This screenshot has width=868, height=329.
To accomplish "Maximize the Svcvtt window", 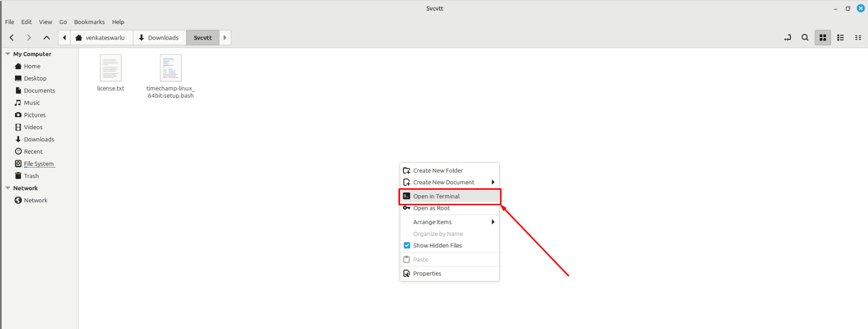I will point(848,9).
